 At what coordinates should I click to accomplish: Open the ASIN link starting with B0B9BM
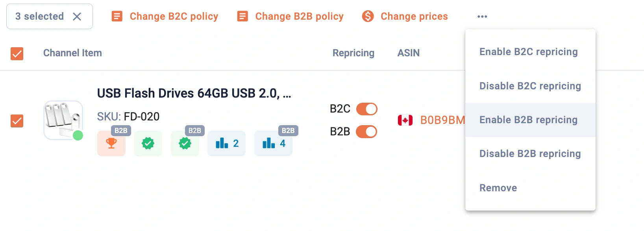(442, 120)
